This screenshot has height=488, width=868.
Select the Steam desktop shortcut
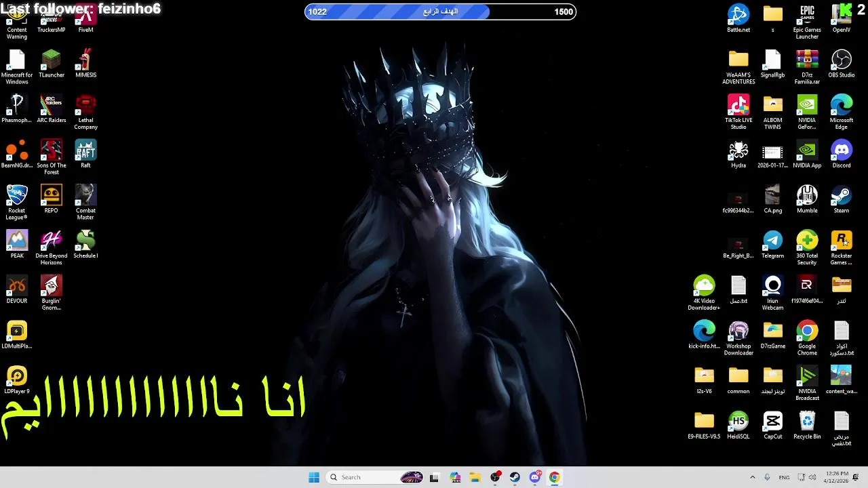point(841,199)
